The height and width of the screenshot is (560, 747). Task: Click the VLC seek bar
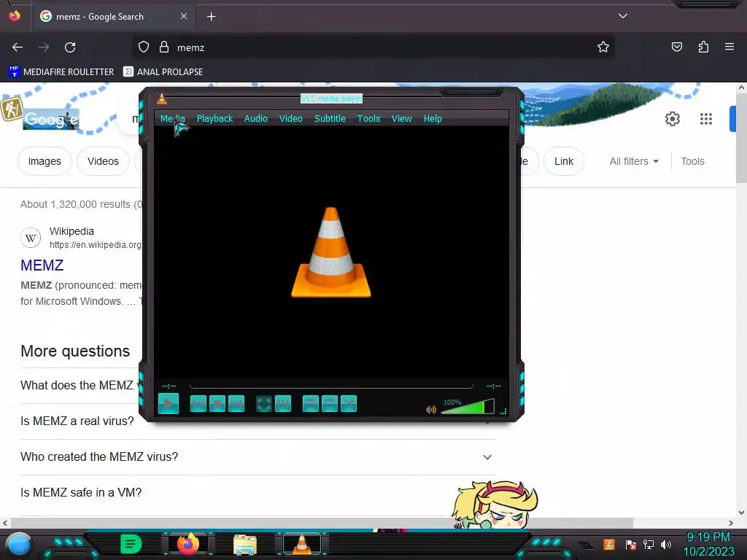[x=331, y=386]
